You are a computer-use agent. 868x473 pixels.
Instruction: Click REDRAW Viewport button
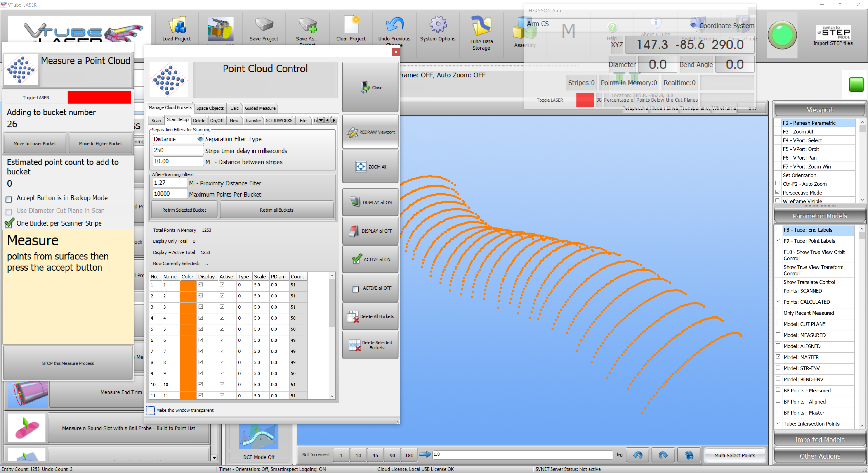click(370, 132)
